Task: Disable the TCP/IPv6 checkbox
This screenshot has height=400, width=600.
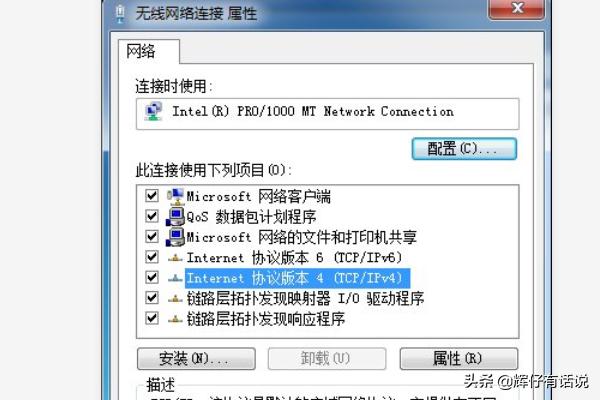Action: coord(152,257)
